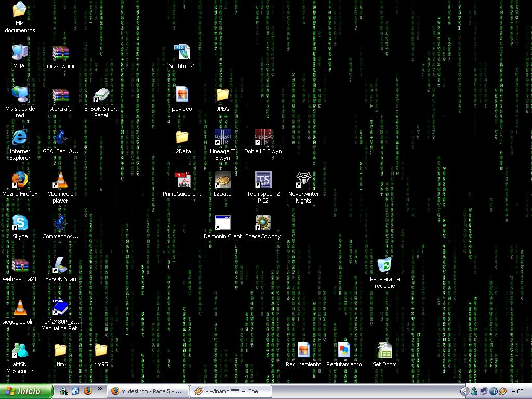Viewport: 532px width, 399px height.
Task: Select the Reclutamiento file with photo icon
Action: pos(303,355)
